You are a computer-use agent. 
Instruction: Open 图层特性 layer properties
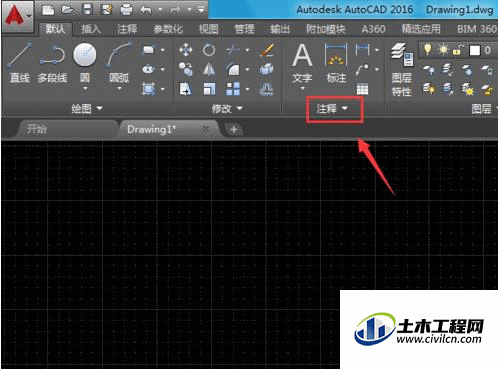(402, 69)
